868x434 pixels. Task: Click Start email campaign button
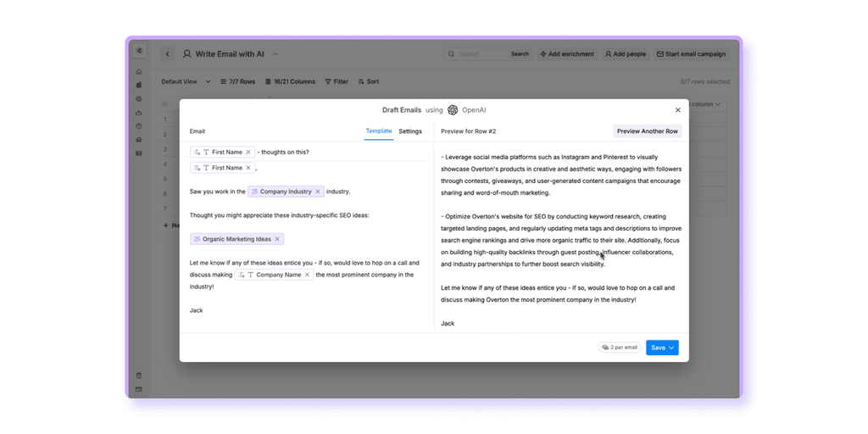tap(691, 54)
